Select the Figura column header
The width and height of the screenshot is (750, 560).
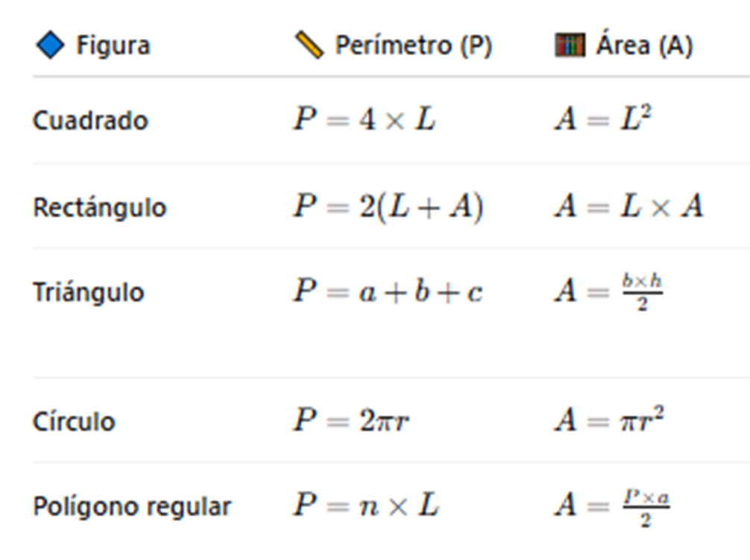tap(113, 45)
